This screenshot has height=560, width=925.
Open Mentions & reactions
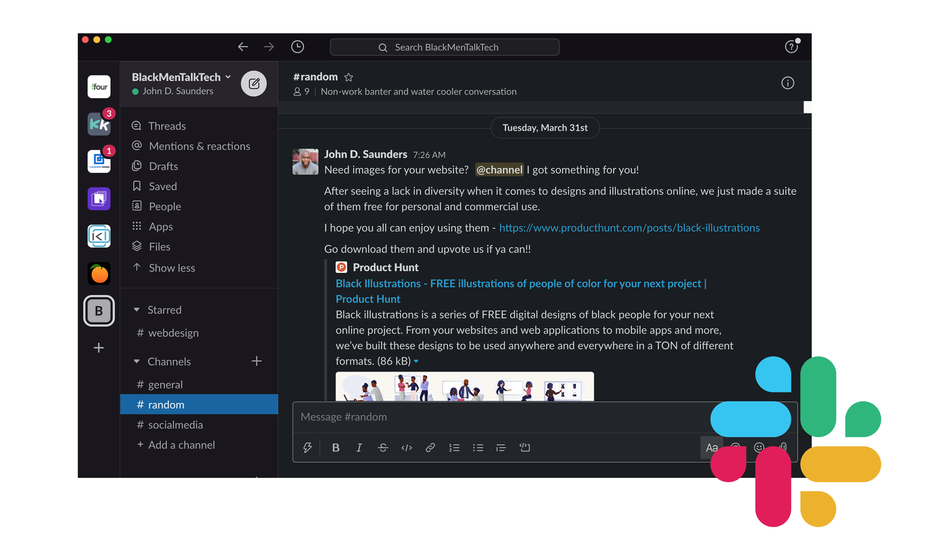point(199,146)
